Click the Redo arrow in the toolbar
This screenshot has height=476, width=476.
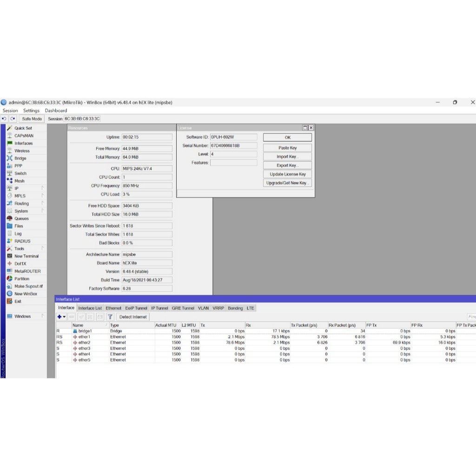13,119
